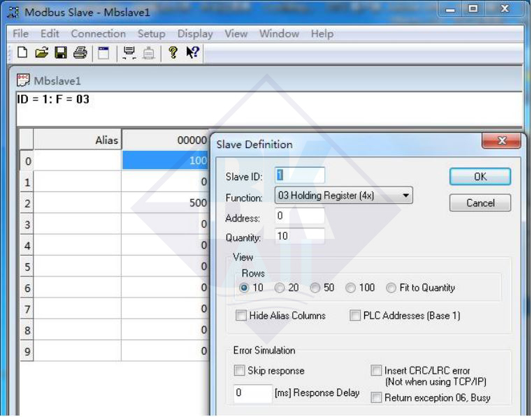Click the Mbslave1 document icon

click(x=23, y=80)
